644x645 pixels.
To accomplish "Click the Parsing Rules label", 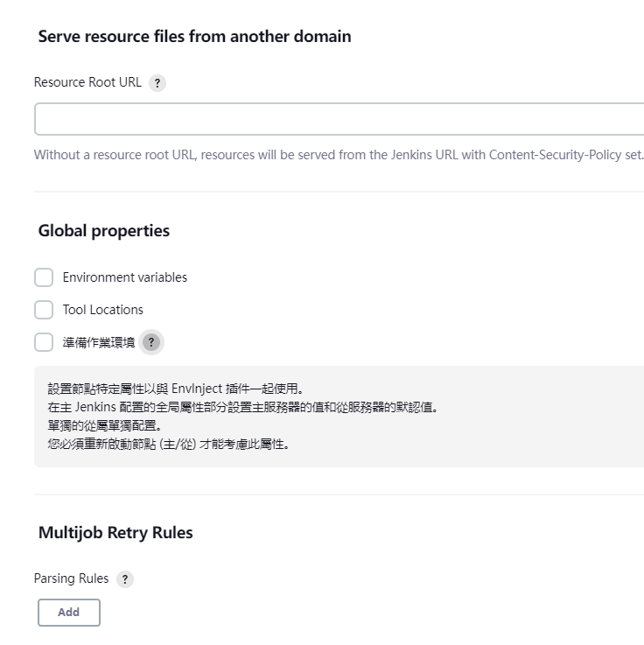I will [71, 578].
